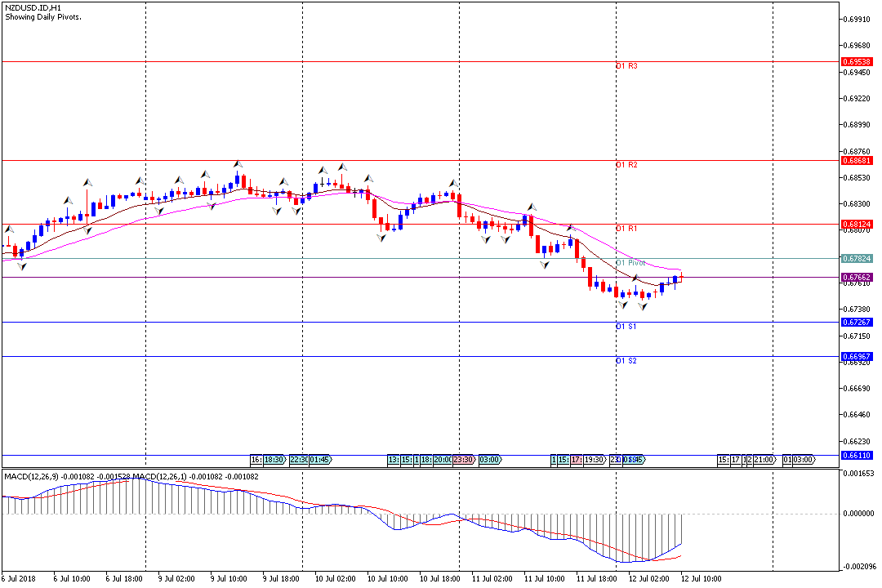Image resolution: width=882 pixels, height=588 pixels.
Task: Click the 0.69680 price axis value
Action: [x=857, y=46]
